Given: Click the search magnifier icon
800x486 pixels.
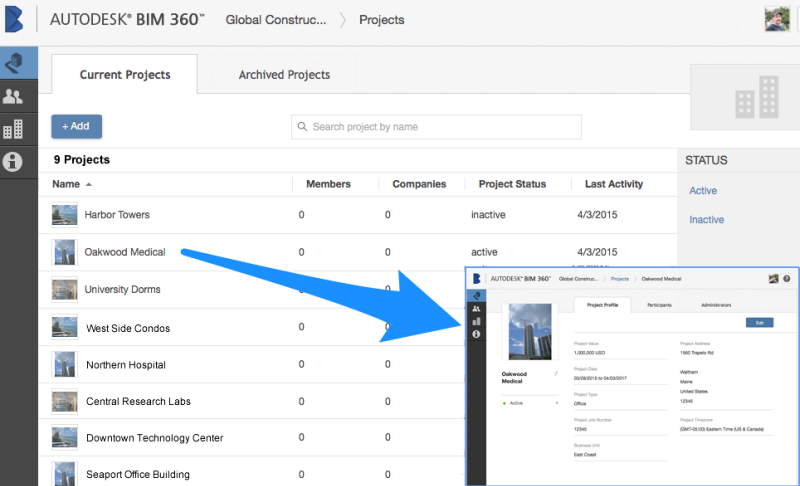Looking at the screenshot, I should [302, 126].
